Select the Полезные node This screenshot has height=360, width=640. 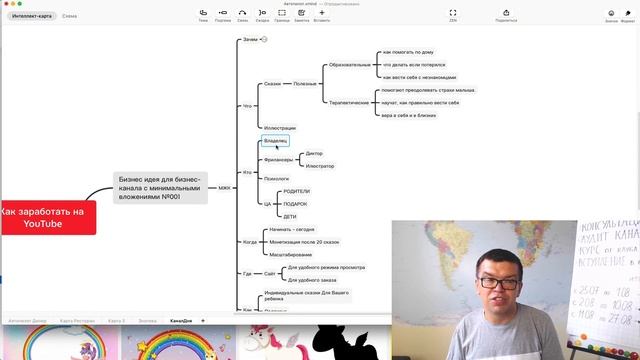pos(305,84)
